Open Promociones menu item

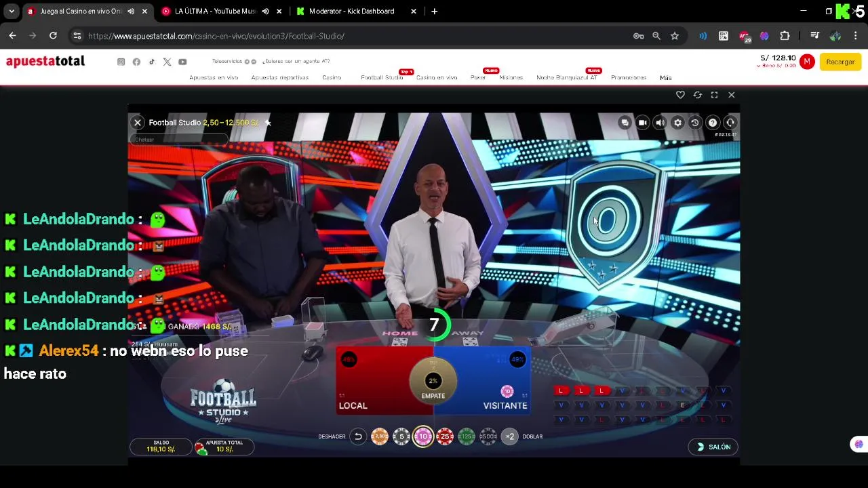629,77
